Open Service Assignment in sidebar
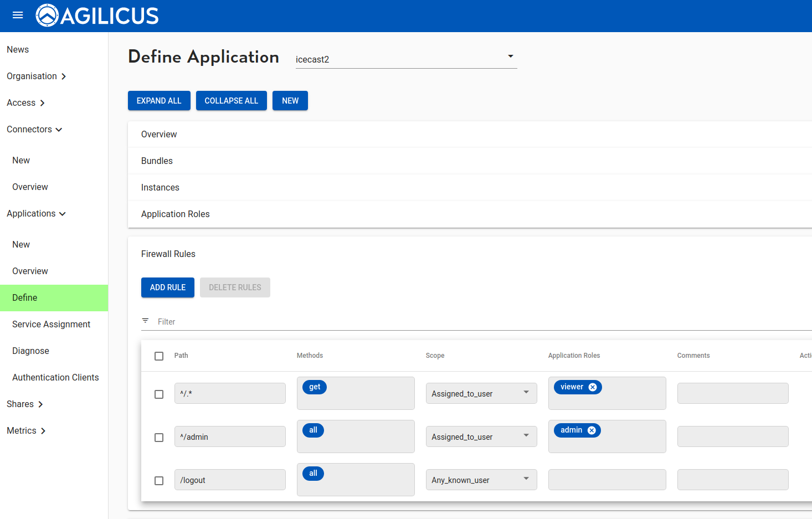This screenshot has height=519, width=812. pos(51,325)
